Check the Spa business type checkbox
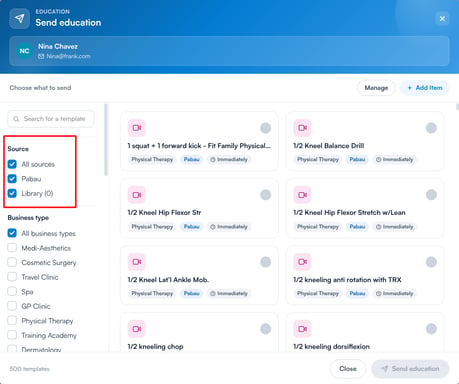 pyautogui.click(x=12, y=291)
